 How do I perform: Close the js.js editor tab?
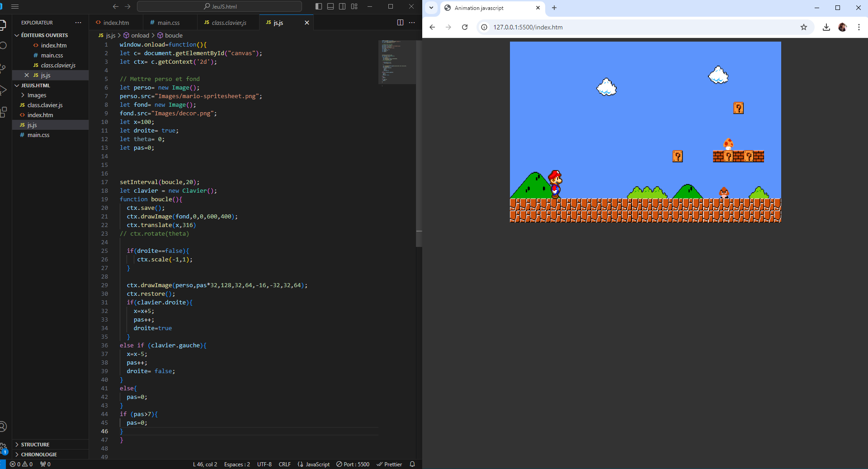click(x=307, y=23)
